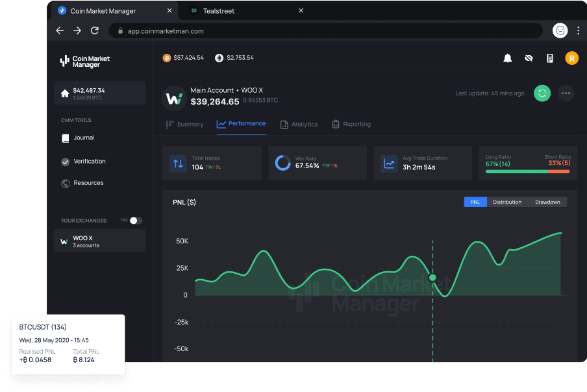Click the Last update: 45 mins ago text
This screenshot has width=587, height=392.
(490, 93)
